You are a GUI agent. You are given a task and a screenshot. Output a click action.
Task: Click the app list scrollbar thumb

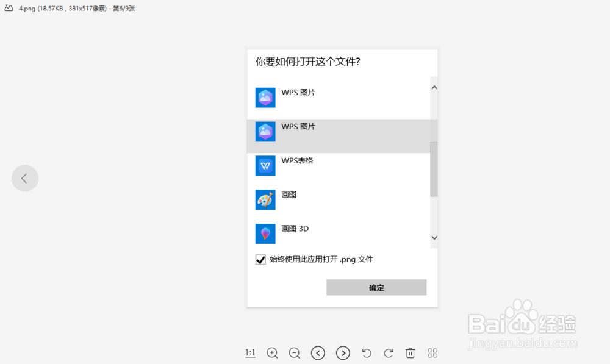coord(434,170)
